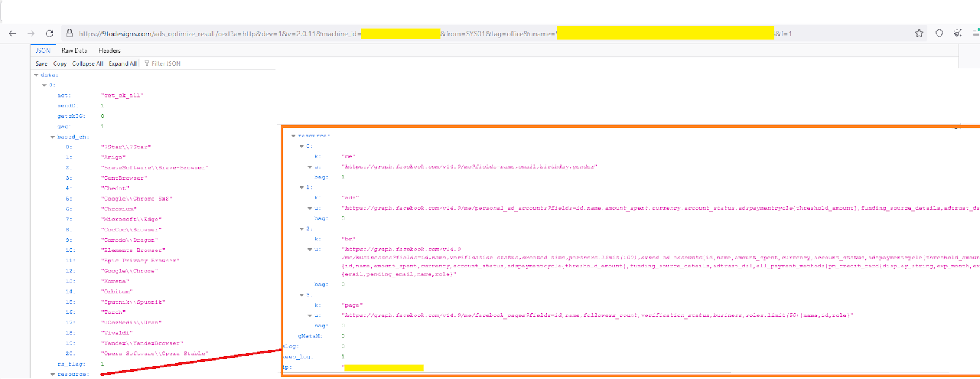Viewport: 980px width, 379px height.
Task: Click the broom cleaner extension icon
Action: pos(957,33)
